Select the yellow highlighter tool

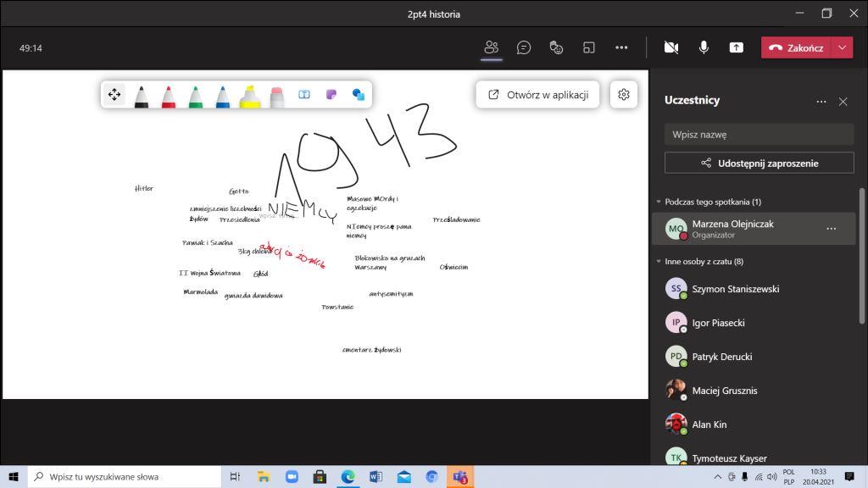point(249,96)
